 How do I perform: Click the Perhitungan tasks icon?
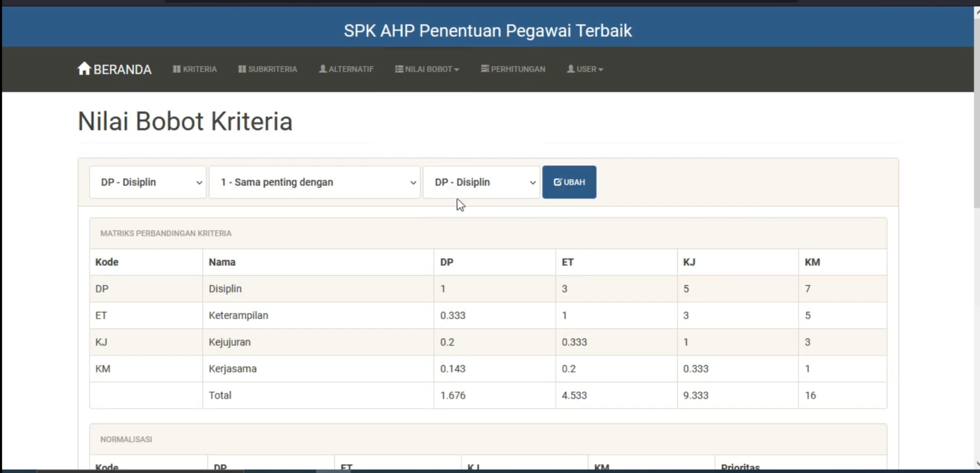pos(485,69)
